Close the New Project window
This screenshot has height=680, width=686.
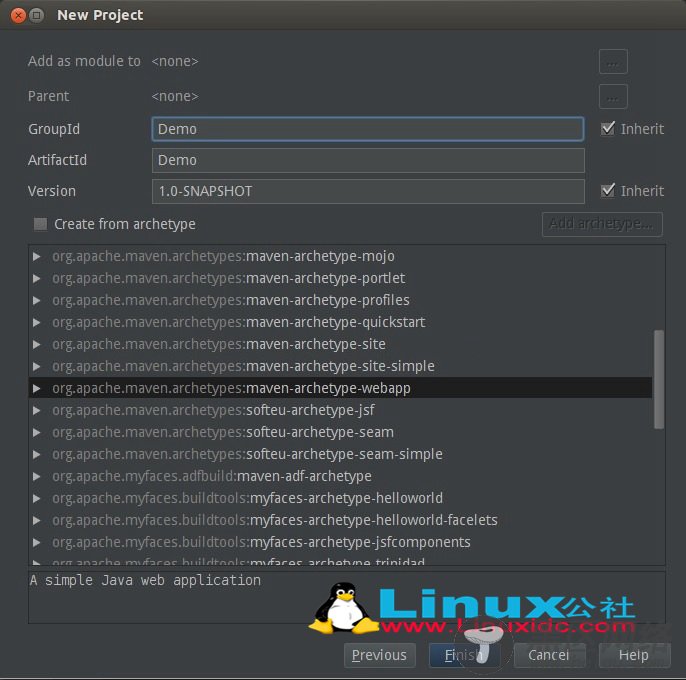click(x=18, y=15)
